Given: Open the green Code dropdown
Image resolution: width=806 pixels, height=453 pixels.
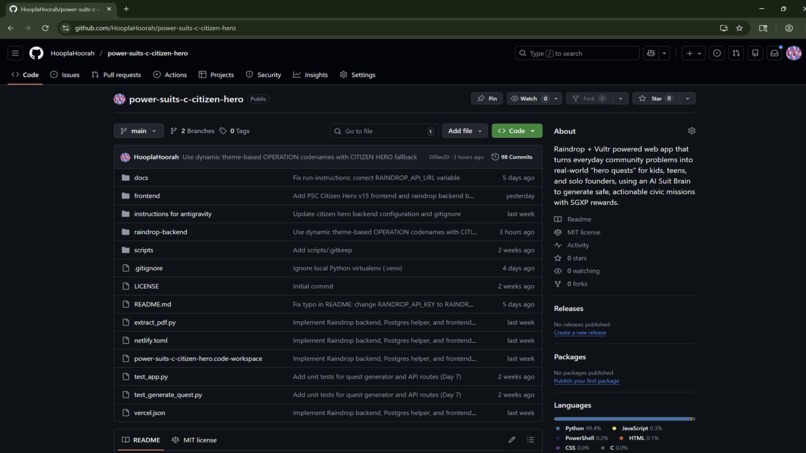Looking at the screenshot, I should point(517,131).
